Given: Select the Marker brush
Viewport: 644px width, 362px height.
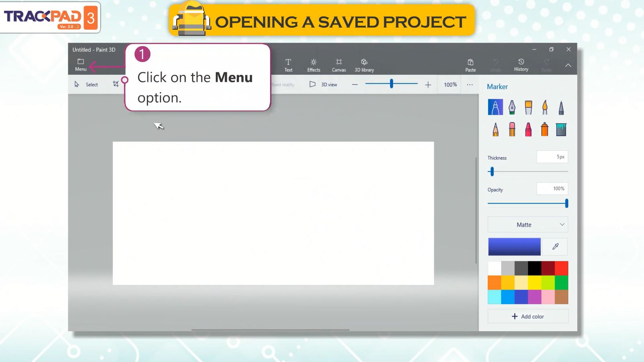Looking at the screenshot, I should (495, 107).
